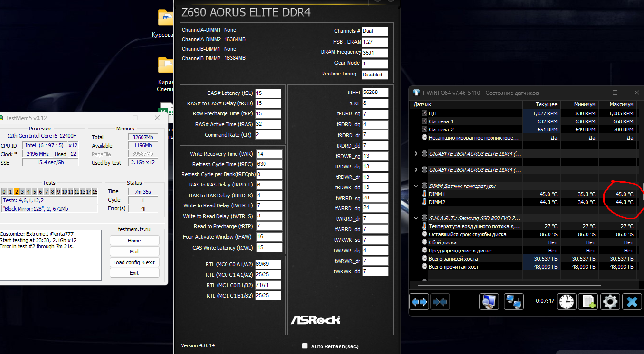Click the Command Rate (CR) field

268,135
